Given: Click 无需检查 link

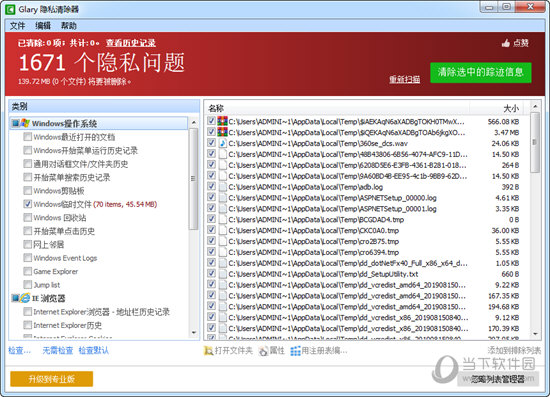Looking at the screenshot, I should (58, 350).
